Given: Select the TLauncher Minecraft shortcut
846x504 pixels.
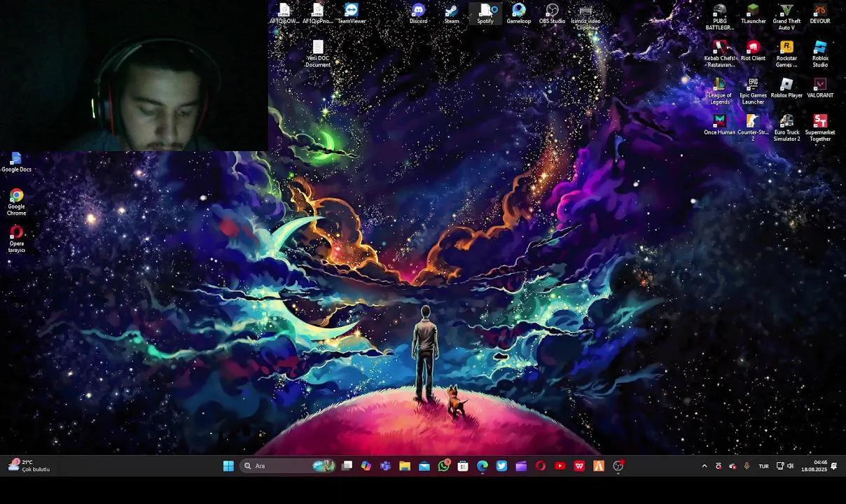Looking at the screenshot, I should 753,13.
